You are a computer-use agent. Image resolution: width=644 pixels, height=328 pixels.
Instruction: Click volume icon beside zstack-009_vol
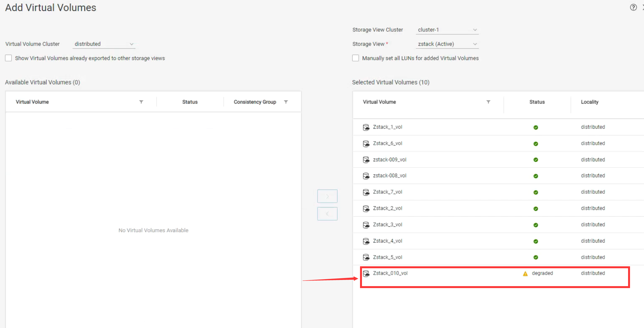click(366, 160)
